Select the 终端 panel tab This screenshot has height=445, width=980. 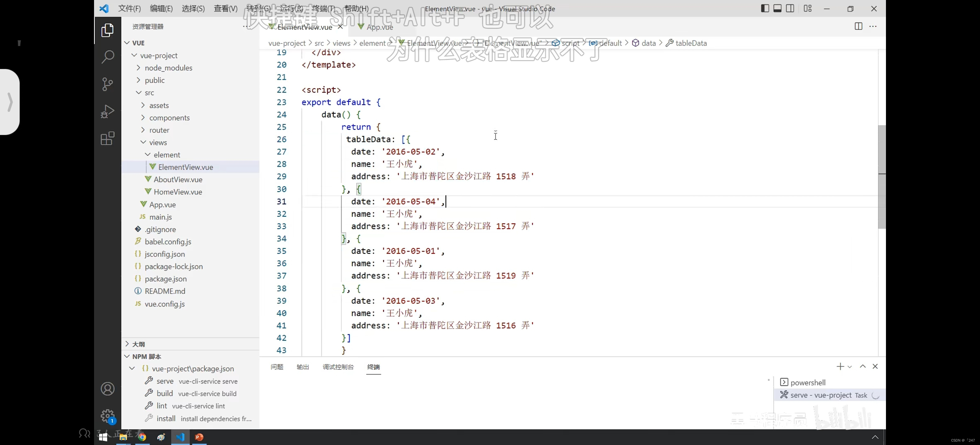[x=374, y=367]
